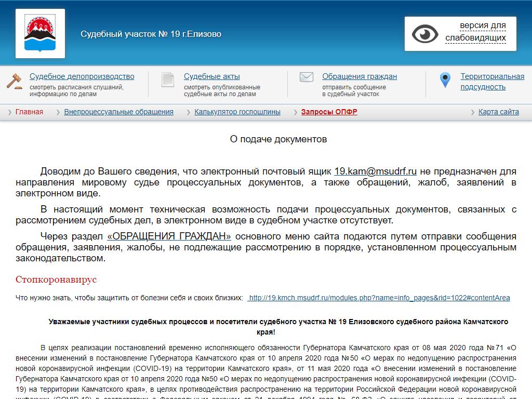Image resolution: width=532 pixels, height=399 pixels.
Task: Open the Судебные акты section
Action: [x=211, y=76]
